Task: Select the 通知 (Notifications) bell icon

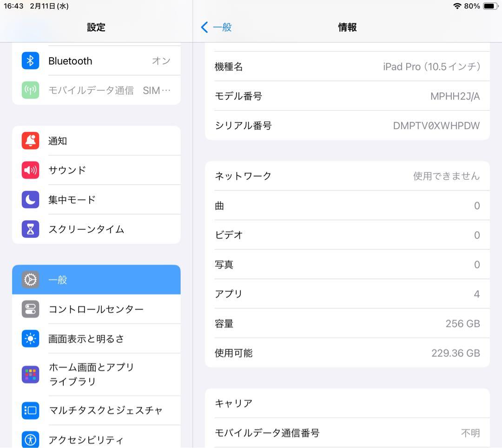Action: pos(30,141)
